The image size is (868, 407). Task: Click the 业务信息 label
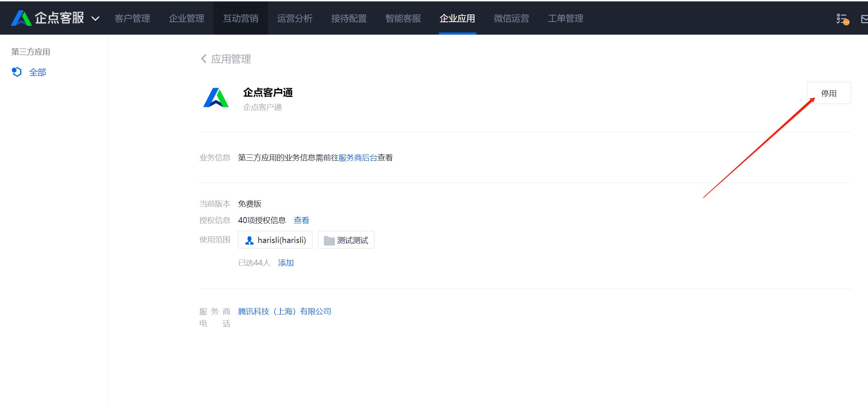215,158
